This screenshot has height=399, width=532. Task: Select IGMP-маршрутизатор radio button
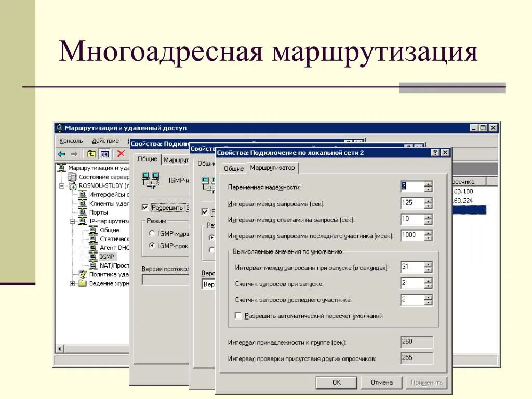pyautogui.click(x=152, y=233)
